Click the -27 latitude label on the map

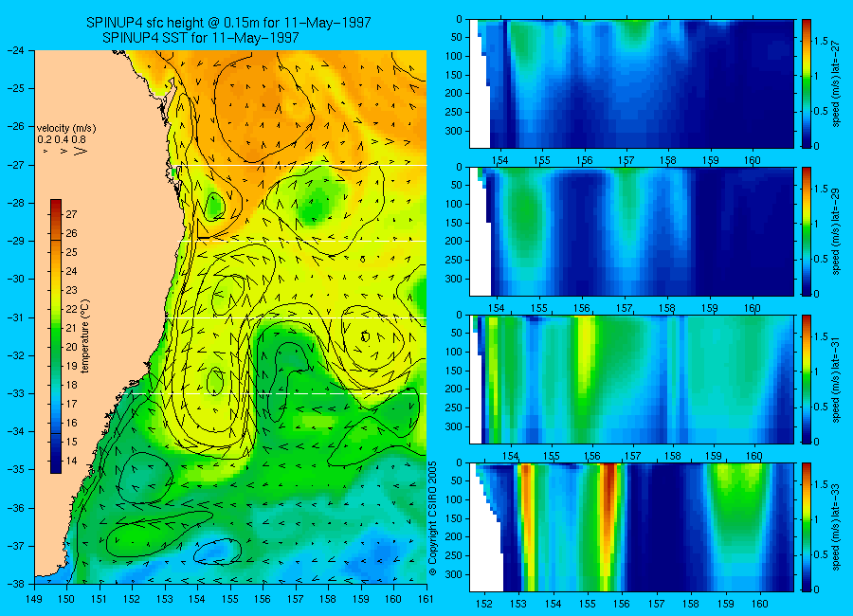pyautogui.click(x=16, y=165)
